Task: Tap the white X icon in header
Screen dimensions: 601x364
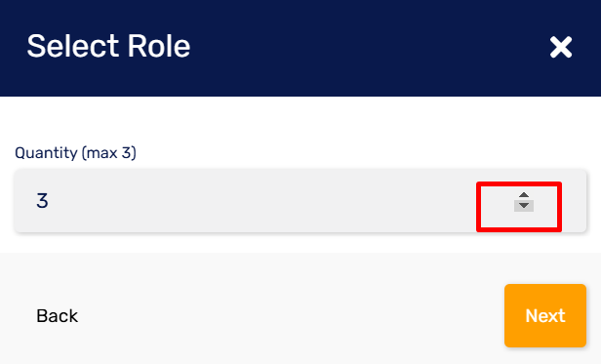Action: tap(561, 47)
